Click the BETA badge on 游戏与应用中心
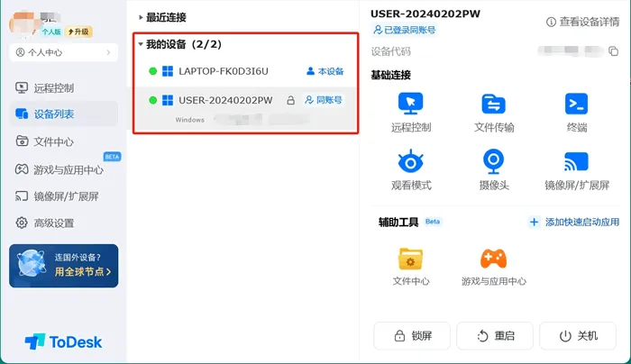The width and height of the screenshot is (631, 364). coord(112,157)
